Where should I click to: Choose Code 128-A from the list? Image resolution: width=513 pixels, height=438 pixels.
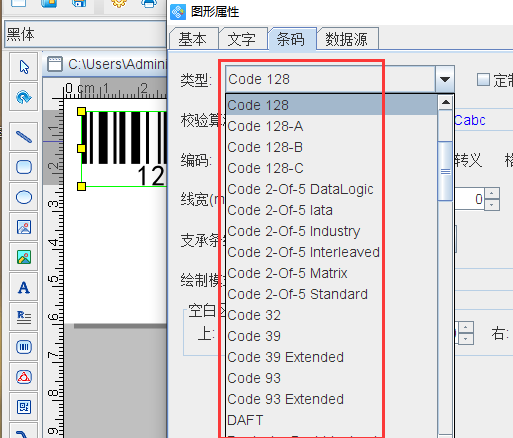332,126
